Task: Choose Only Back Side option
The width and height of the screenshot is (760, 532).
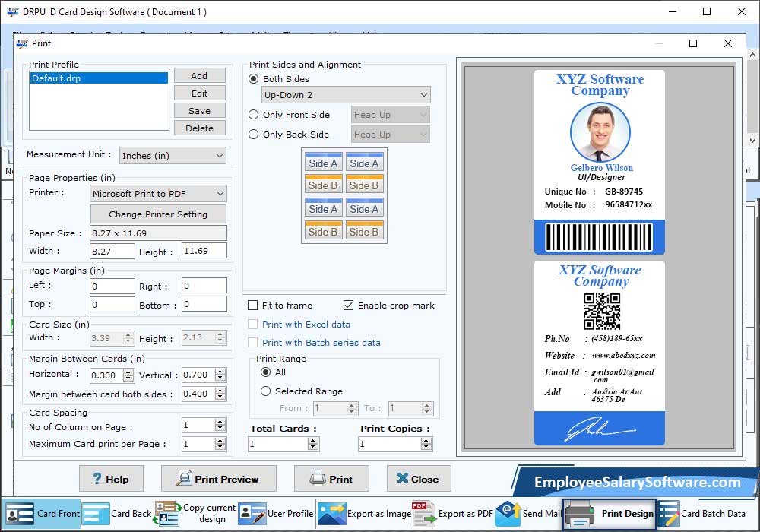Action: point(253,135)
